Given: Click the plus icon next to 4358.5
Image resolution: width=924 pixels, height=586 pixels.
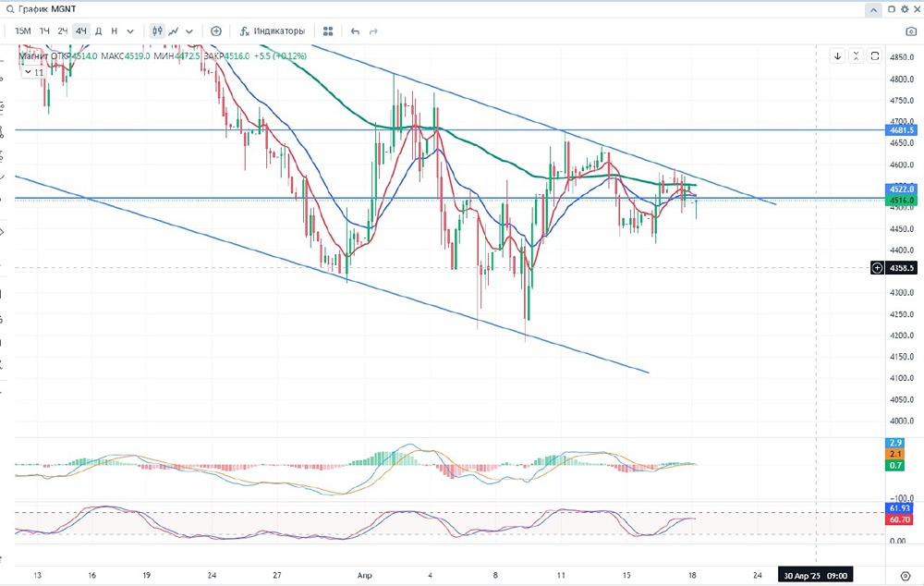Looking at the screenshot, I should [x=878, y=268].
